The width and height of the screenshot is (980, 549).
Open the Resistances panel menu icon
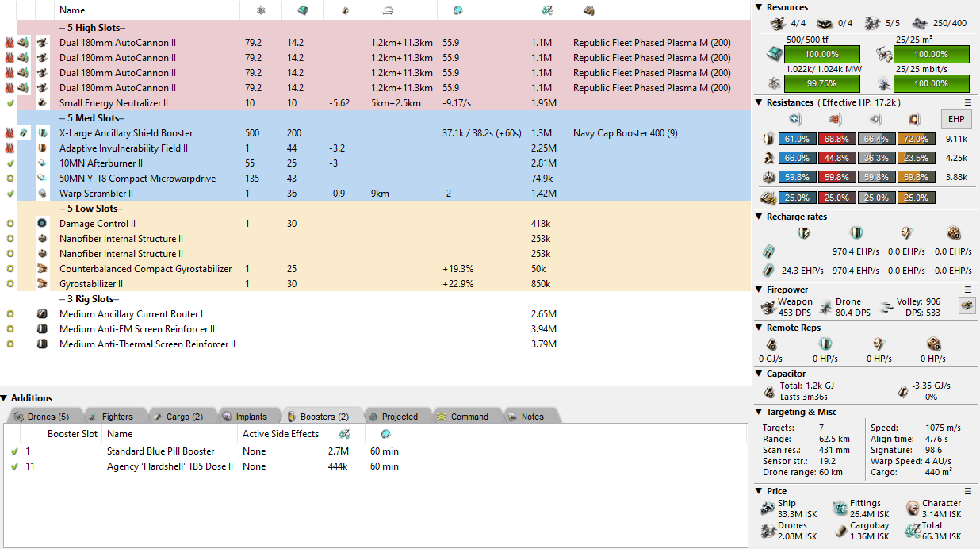(x=968, y=102)
